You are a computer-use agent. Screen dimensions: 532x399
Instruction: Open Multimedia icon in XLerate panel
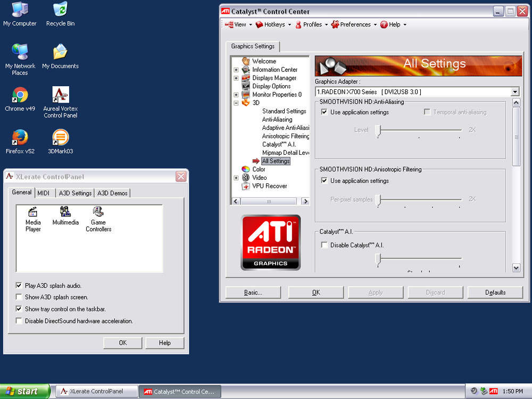click(65, 216)
